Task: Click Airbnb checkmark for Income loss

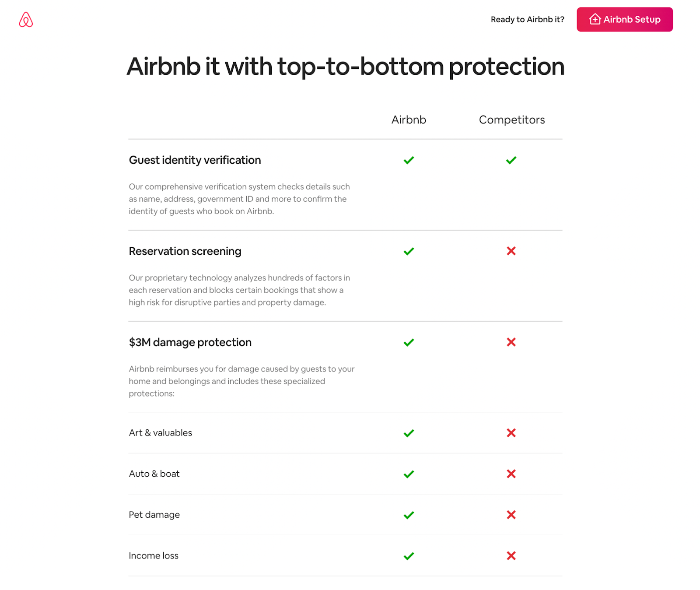Action: click(409, 556)
